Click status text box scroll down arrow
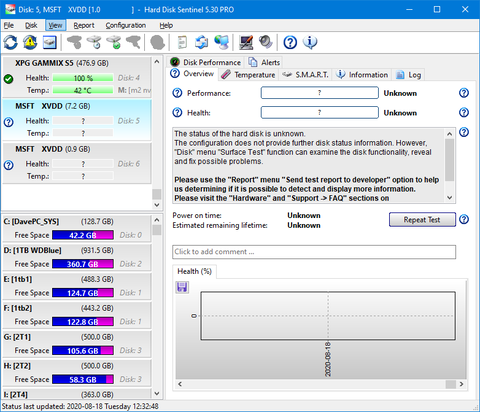The image size is (480, 412). coord(450,198)
